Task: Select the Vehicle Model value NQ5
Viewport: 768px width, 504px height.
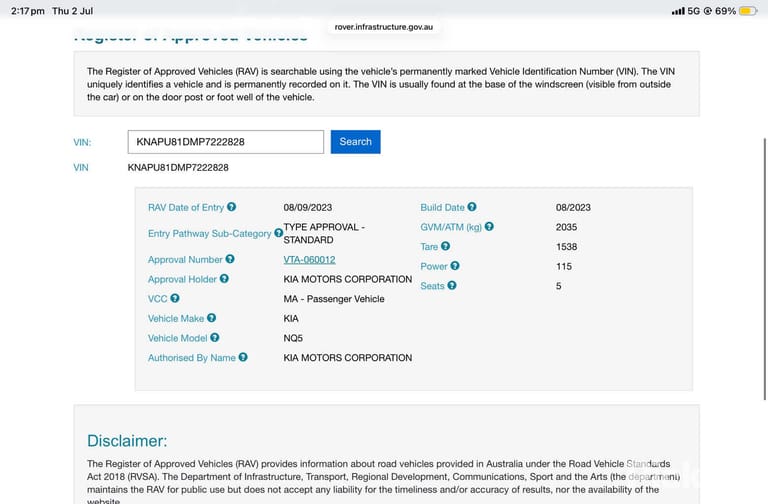Action: [x=293, y=338]
